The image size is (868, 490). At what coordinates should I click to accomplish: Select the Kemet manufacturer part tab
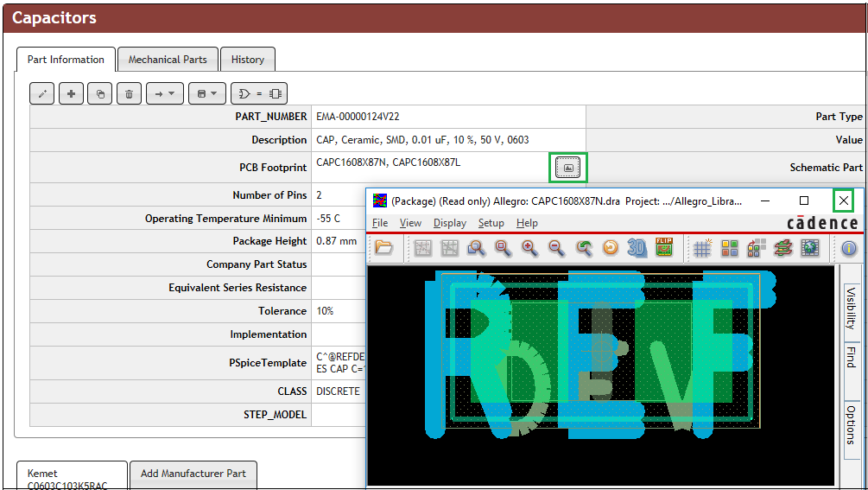[x=72, y=475]
